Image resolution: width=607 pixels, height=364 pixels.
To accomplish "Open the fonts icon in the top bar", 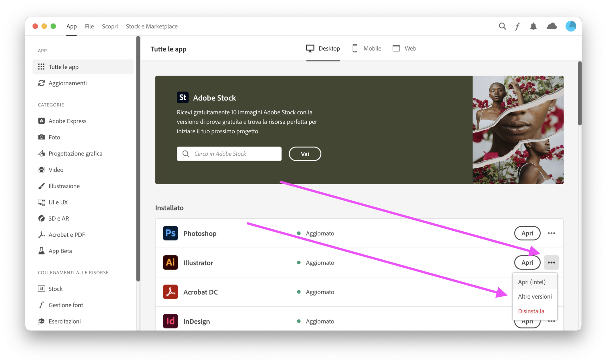I will click(x=517, y=26).
